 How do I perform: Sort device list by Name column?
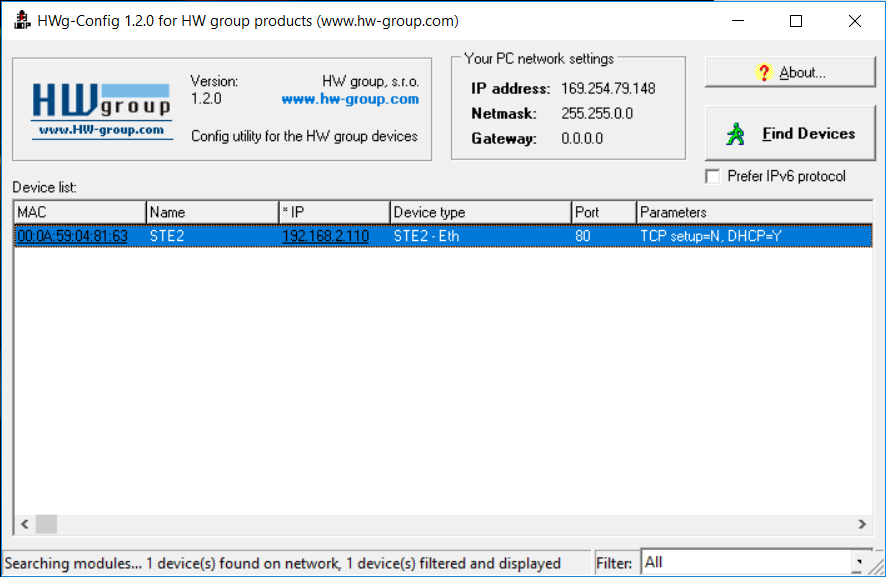212,212
